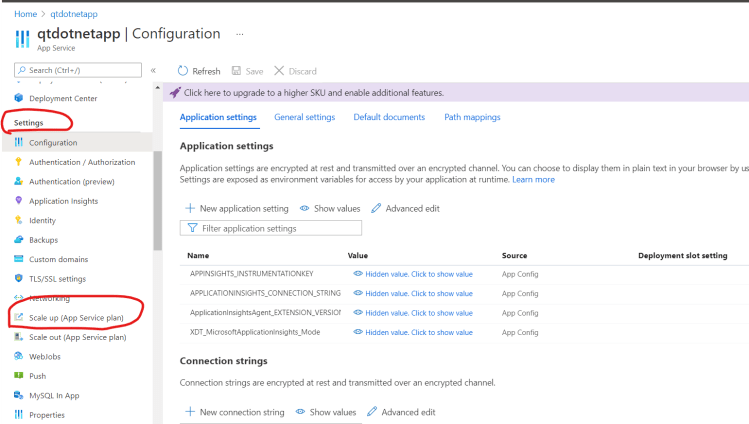The width and height of the screenshot is (749, 424).
Task: Click the filter funnel icon
Action: (x=192, y=228)
